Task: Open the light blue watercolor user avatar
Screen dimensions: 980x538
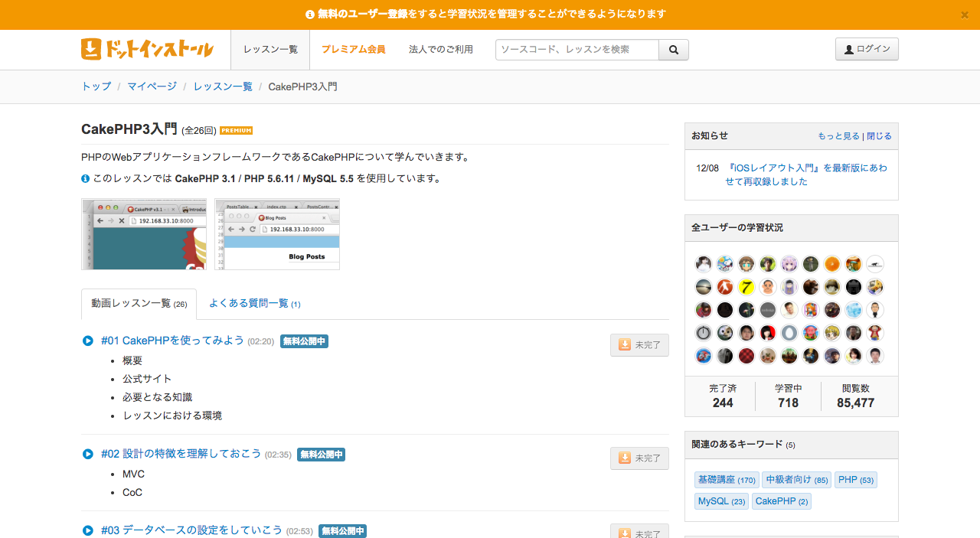Action: (x=854, y=310)
